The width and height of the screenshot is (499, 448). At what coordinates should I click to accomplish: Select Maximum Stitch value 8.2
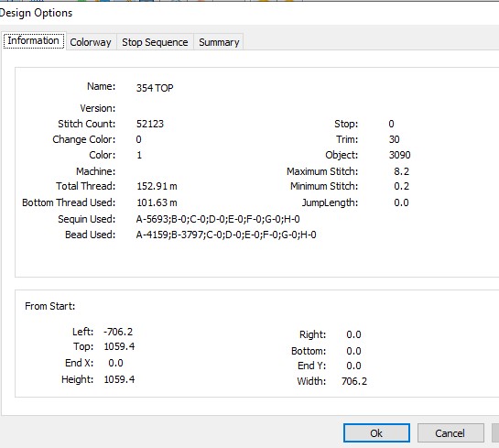point(401,171)
